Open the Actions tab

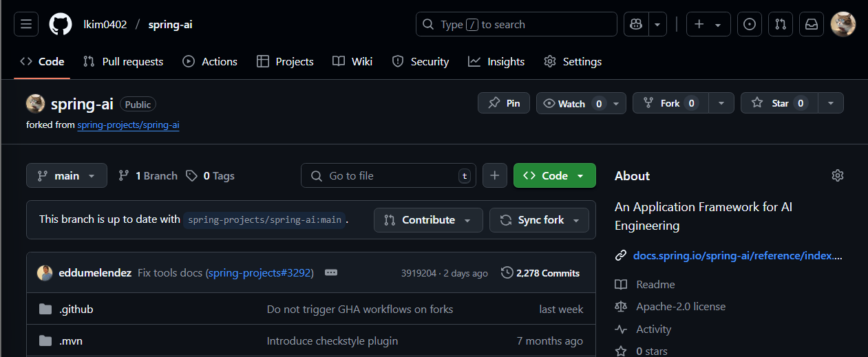pyautogui.click(x=210, y=61)
